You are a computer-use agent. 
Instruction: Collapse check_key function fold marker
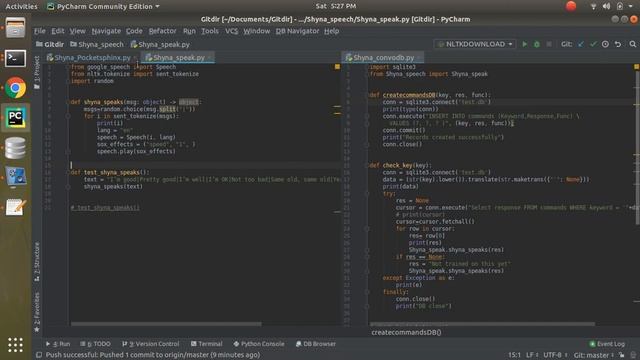[x=367, y=165]
